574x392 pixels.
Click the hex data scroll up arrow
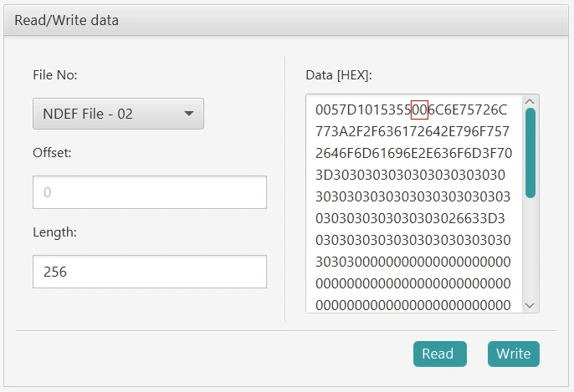coord(530,102)
